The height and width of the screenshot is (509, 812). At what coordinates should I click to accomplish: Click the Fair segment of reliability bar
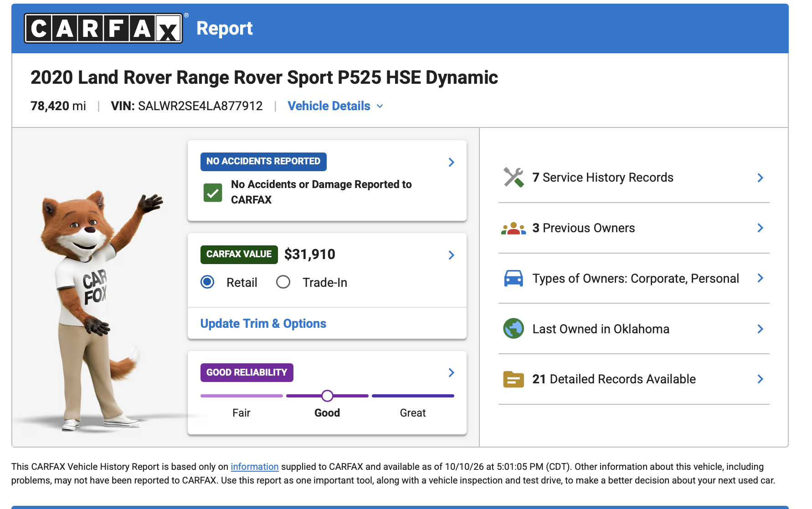[x=242, y=396]
